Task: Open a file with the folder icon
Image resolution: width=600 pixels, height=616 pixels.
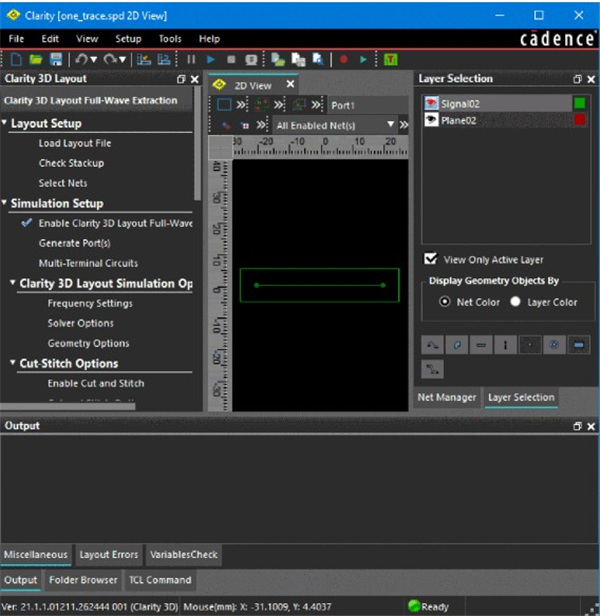Action: point(36,60)
